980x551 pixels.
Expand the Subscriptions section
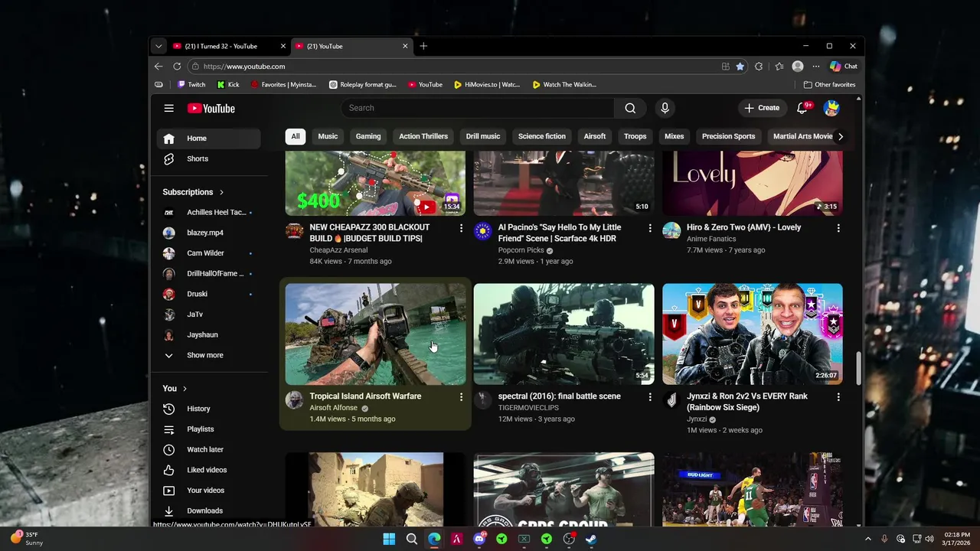[x=194, y=192]
